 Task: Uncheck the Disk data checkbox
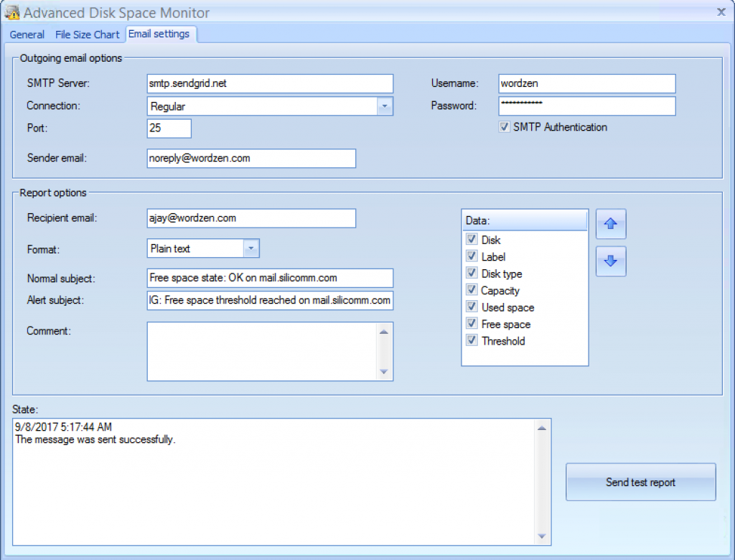[472, 240]
